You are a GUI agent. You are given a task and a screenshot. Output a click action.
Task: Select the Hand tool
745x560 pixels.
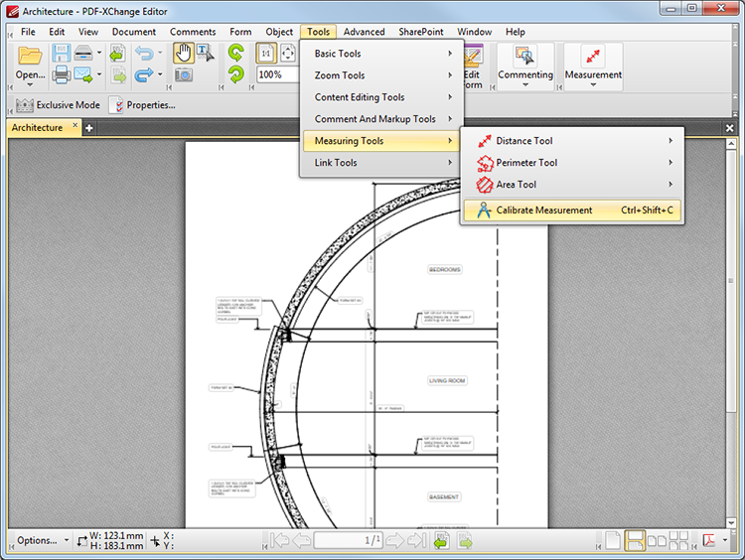[184, 53]
